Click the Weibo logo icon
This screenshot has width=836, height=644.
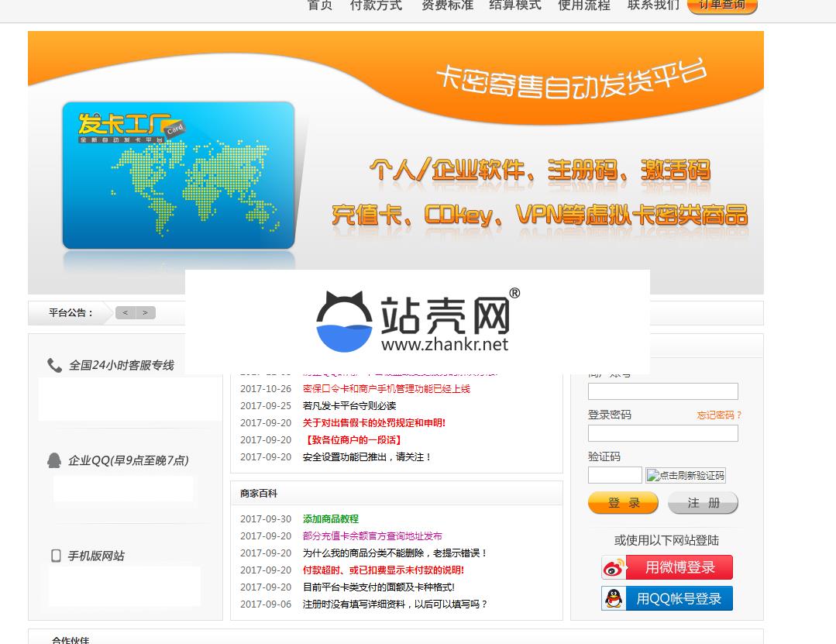pyautogui.click(x=614, y=568)
